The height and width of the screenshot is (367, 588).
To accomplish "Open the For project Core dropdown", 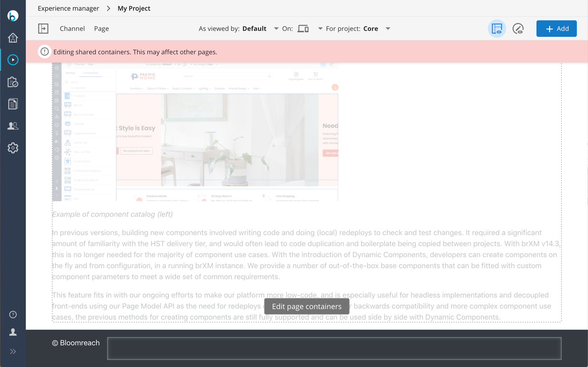I will coord(358,28).
